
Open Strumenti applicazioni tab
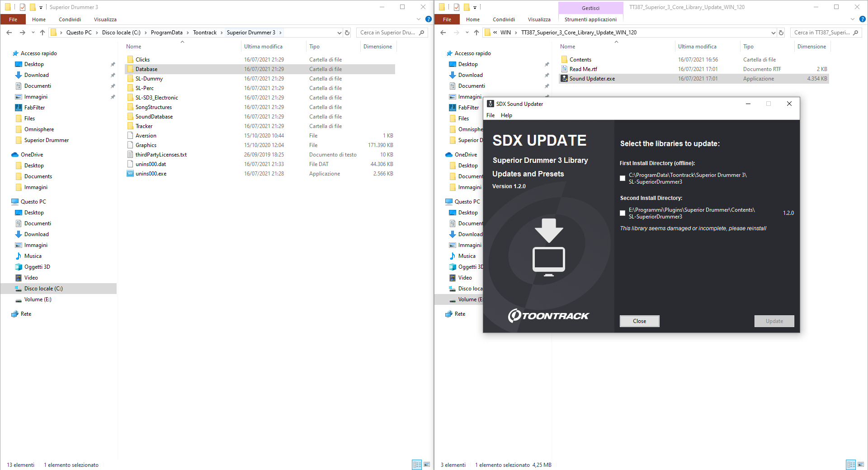click(590, 19)
